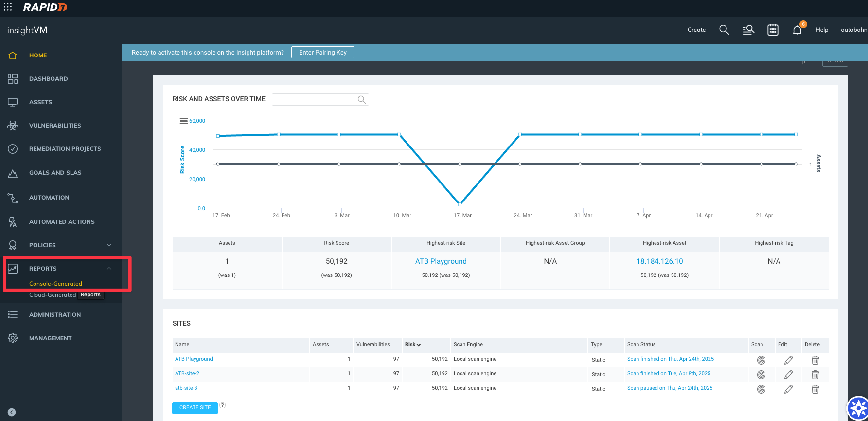868x421 pixels.
Task: Go to Cloud-Generated reports
Action: 53,295
